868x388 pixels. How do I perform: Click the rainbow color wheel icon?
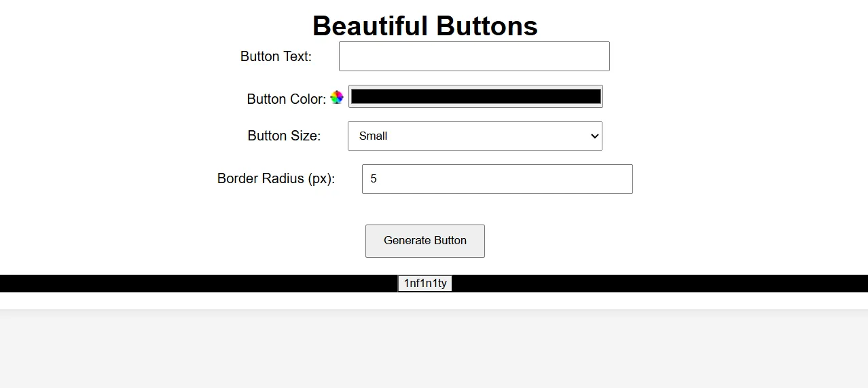pos(337,98)
